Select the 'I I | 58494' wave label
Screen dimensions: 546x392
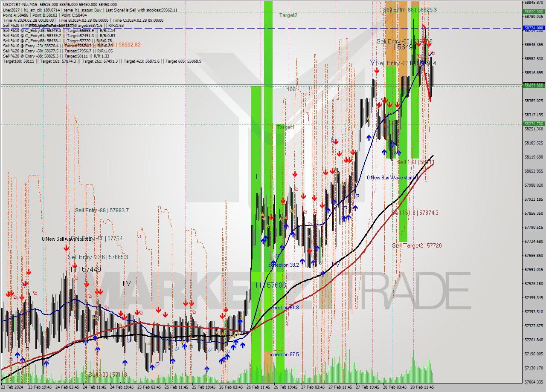(x=401, y=47)
